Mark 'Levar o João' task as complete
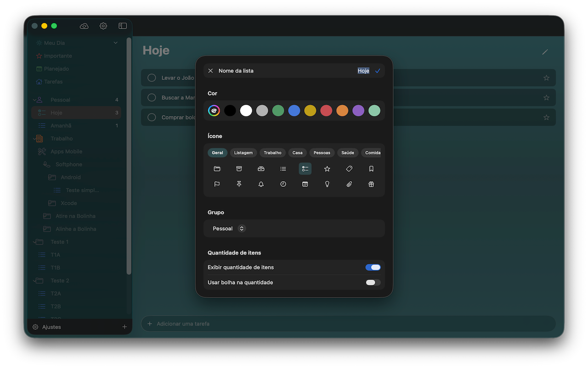 point(152,78)
